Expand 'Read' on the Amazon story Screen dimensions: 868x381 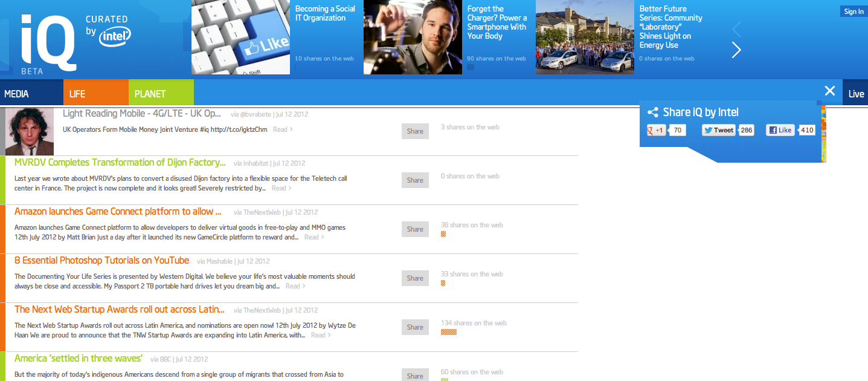click(x=314, y=237)
